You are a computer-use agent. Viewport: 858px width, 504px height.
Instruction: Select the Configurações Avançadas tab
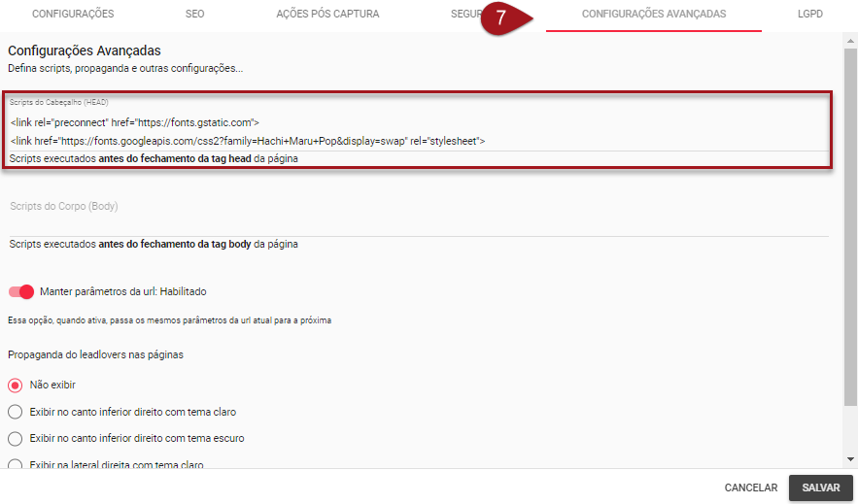653,15
